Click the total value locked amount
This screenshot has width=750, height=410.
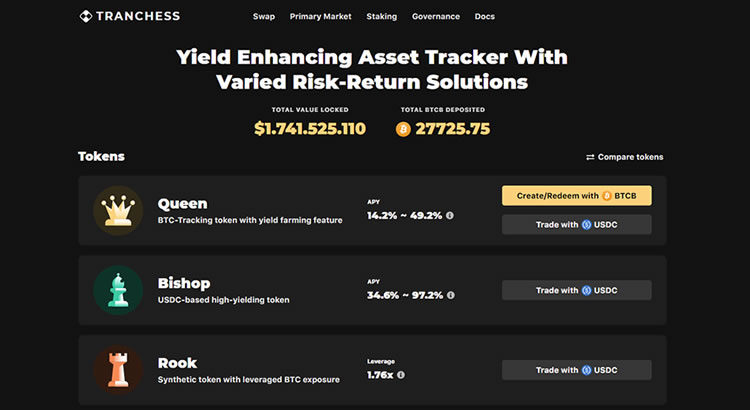coord(310,129)
